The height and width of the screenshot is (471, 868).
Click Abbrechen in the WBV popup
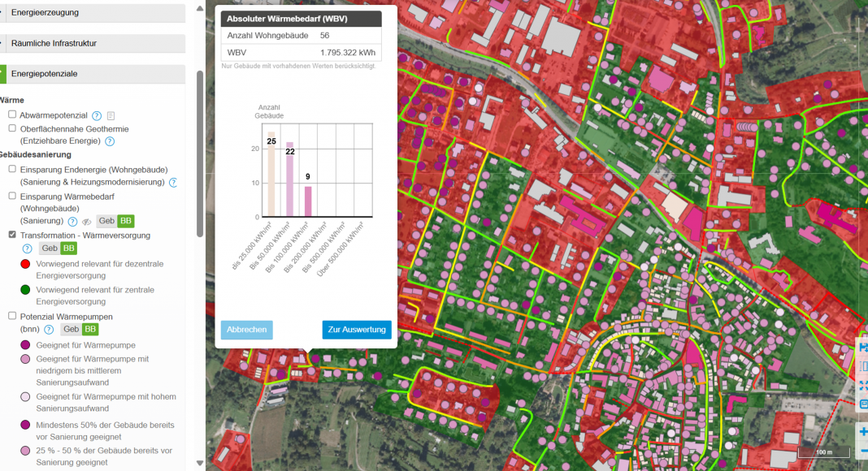click(246, 330)
